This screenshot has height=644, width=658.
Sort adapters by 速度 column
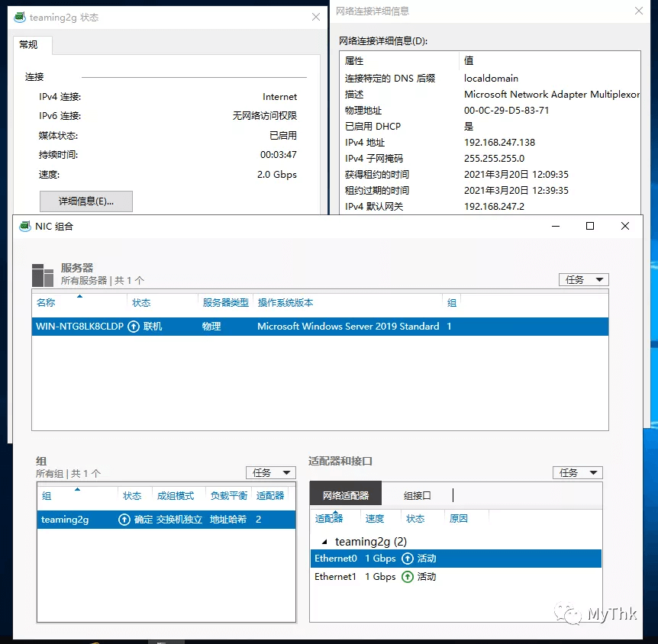coord(375,519)
